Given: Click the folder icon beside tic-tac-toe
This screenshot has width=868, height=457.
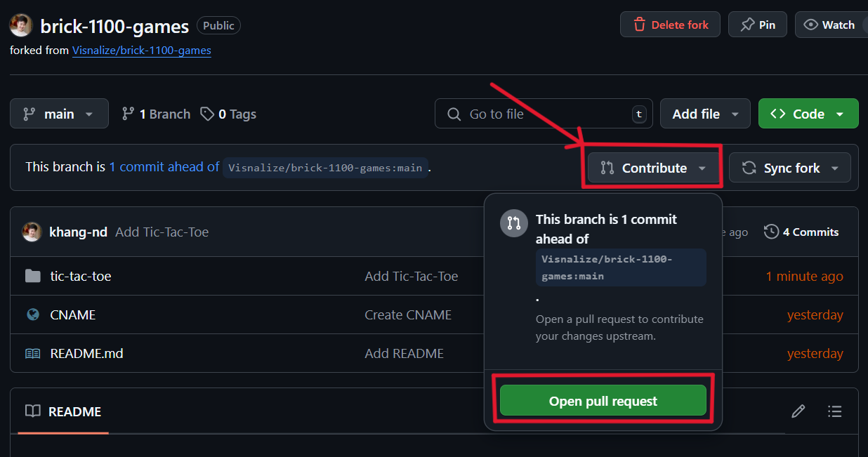Looking at the screenshot, I should pos(32,276).
